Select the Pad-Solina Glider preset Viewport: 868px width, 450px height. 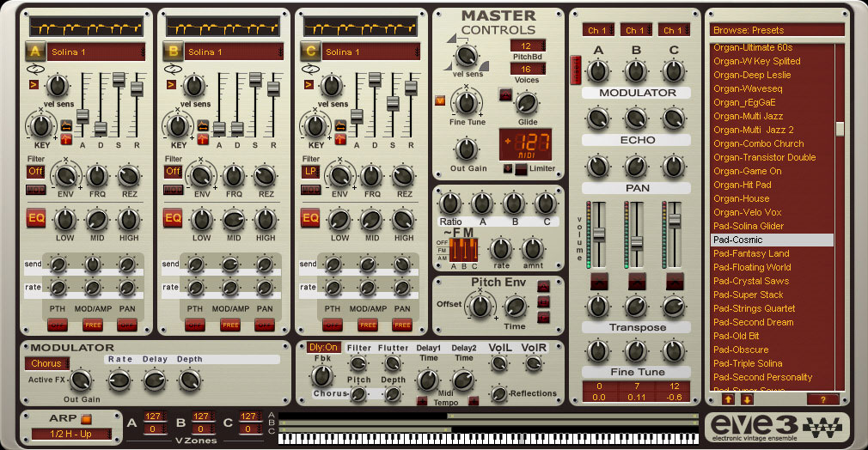click(x=772, y=226)
